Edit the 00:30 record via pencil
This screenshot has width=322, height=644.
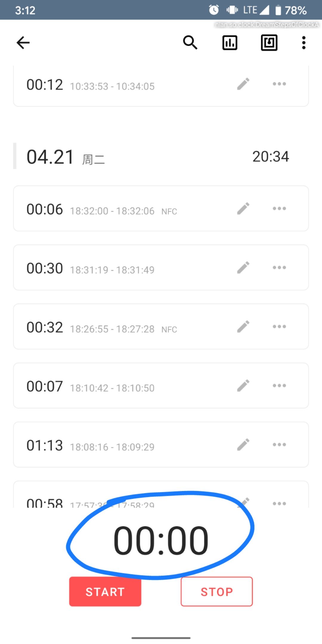pos(243,268)
